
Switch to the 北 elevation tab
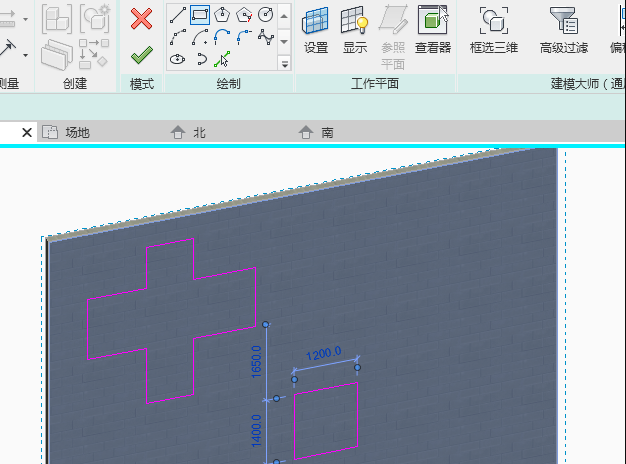tap(188, 132)
